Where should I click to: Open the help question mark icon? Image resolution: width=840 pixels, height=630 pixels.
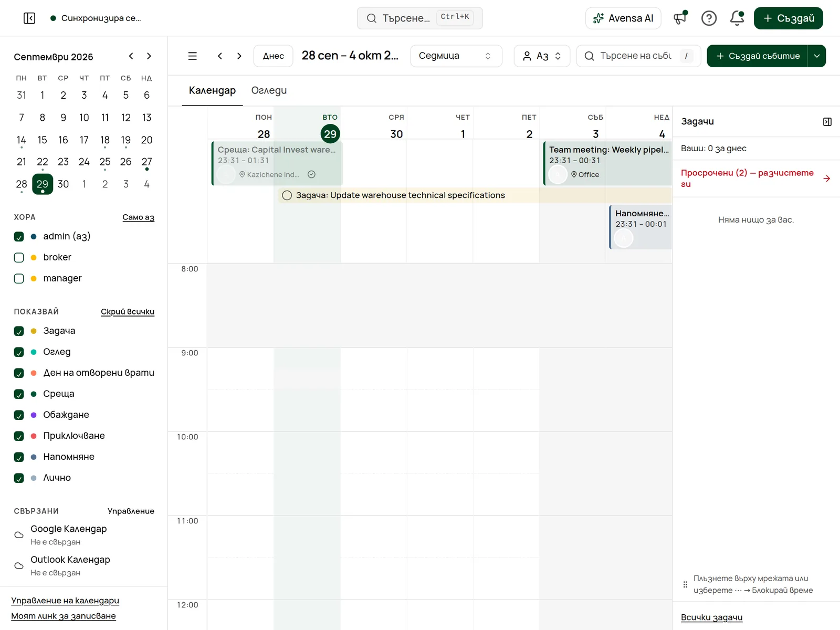pyautogui.click(x=709, y=18)
